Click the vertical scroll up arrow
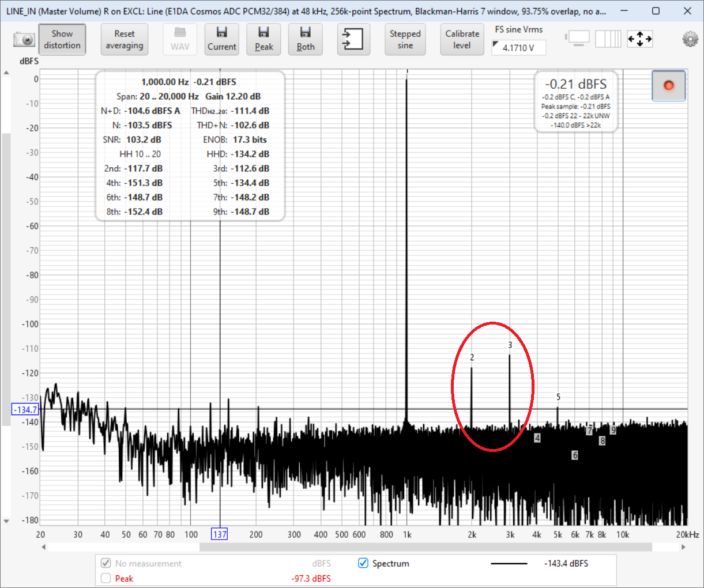Image resolution: width=704 pixels, height=588 pixels. pyautogui.click(x=6, y=73)
